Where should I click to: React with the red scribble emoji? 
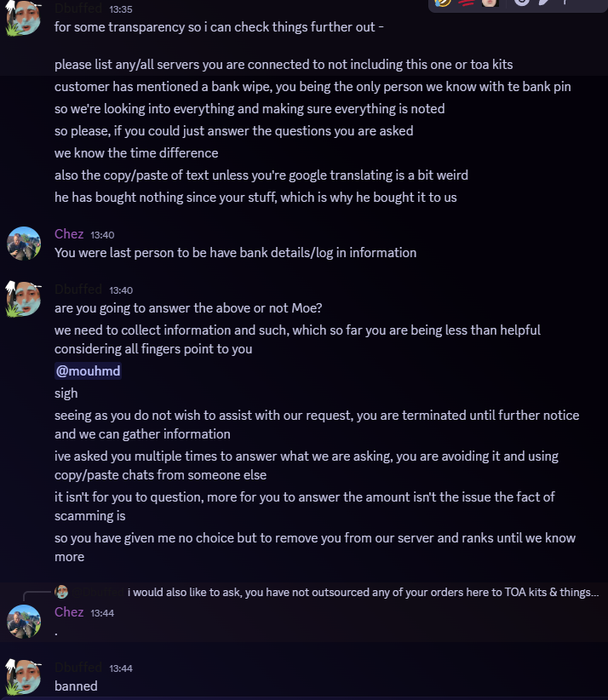tap(466, 3)
